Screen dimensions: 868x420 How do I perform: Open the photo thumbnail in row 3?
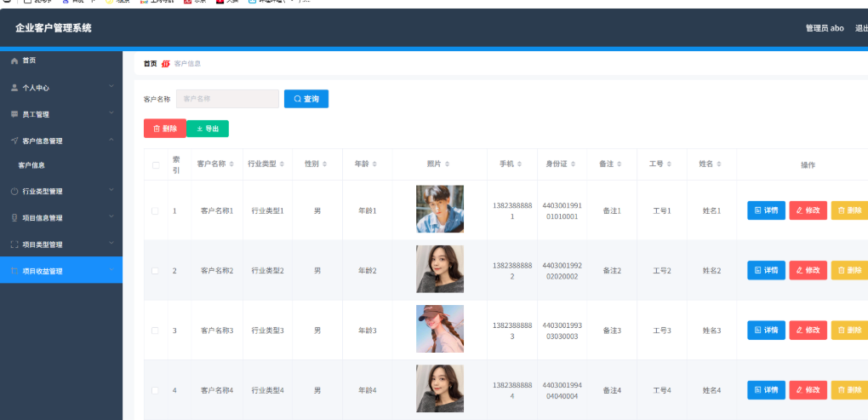pos(440,329)
